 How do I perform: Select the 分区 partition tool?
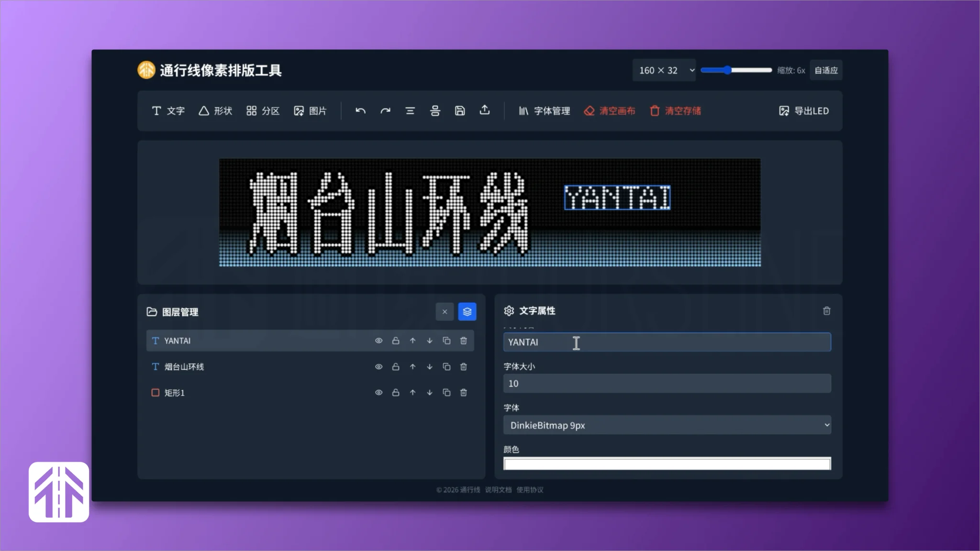pyautogui.click(x=262, y=110)
